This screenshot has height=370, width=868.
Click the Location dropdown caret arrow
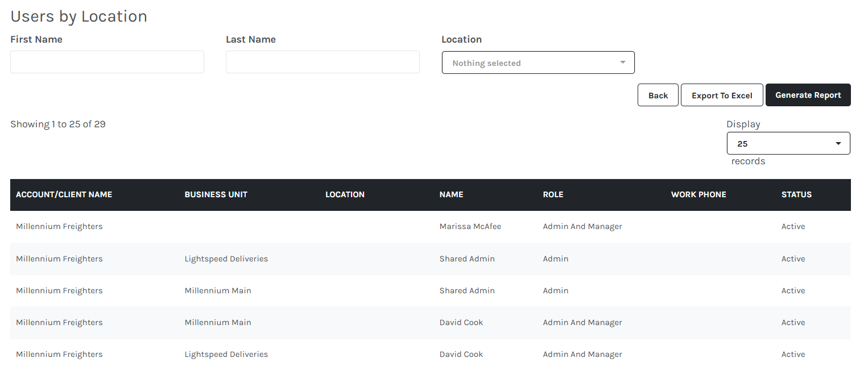pyautogui.click(x=623, y=63)
